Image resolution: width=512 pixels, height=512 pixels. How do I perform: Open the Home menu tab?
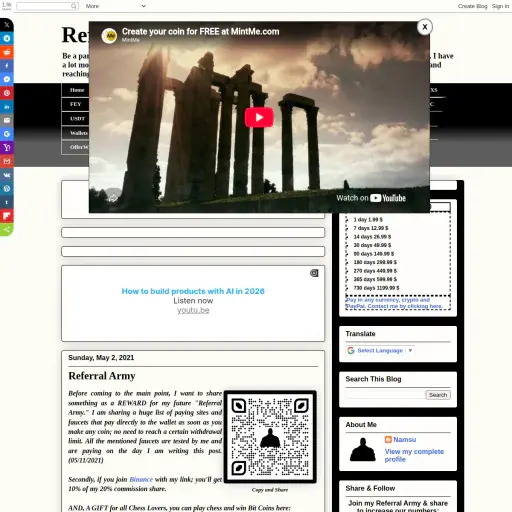[77, 90]
